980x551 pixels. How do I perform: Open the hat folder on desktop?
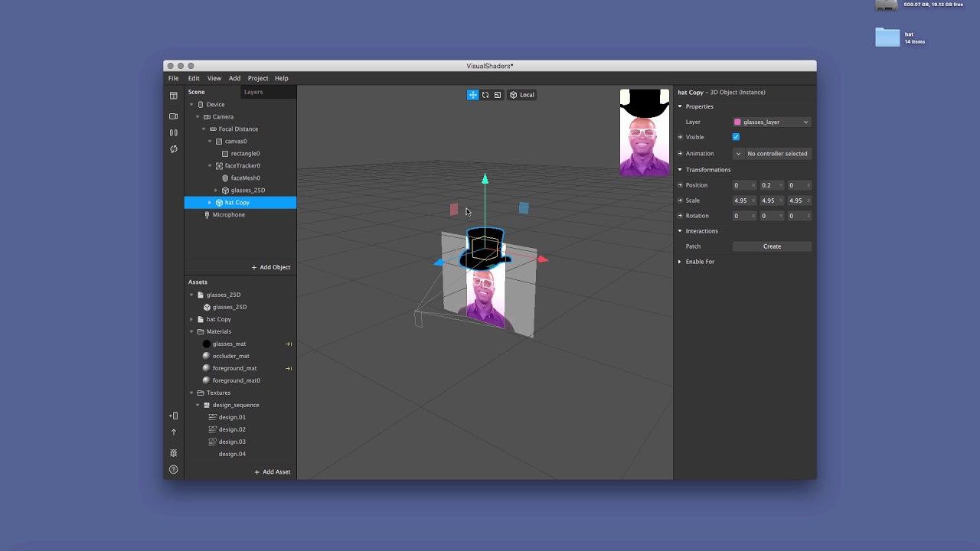coord(888,37)
